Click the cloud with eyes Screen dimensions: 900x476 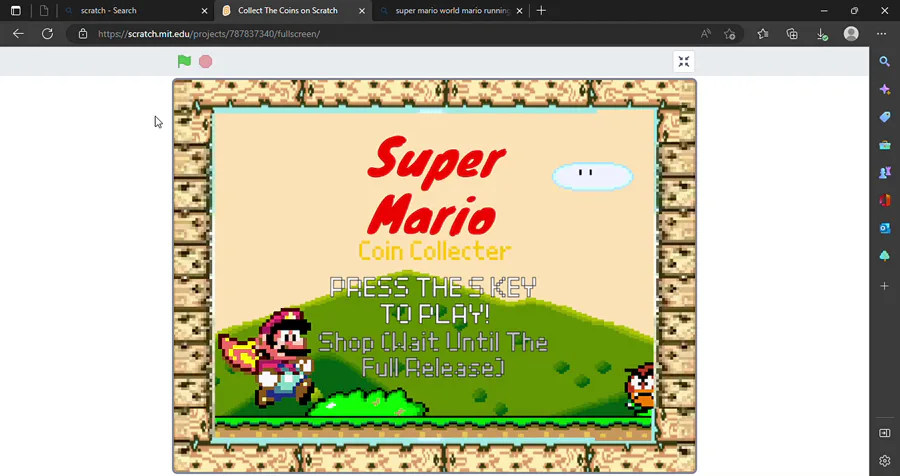click(x=592, y=176)
